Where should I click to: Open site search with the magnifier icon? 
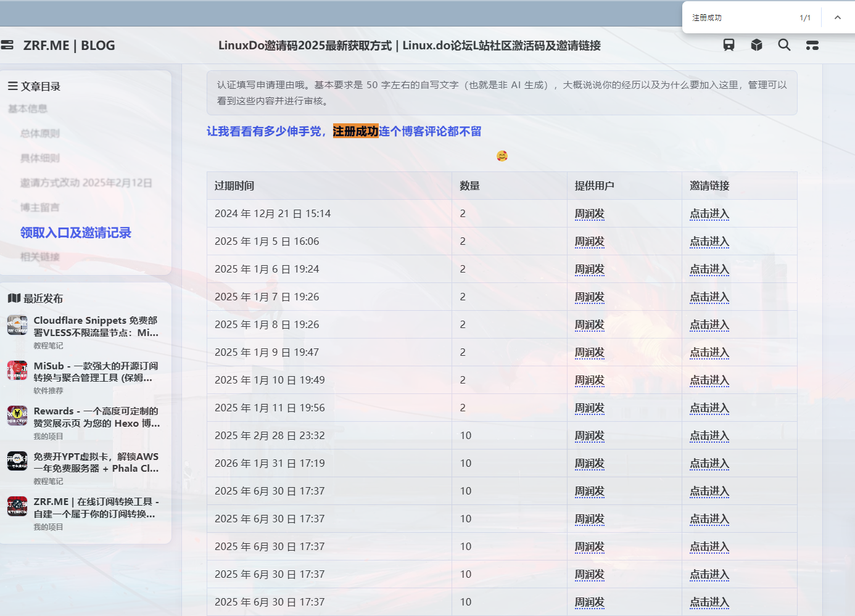[784, 45]
